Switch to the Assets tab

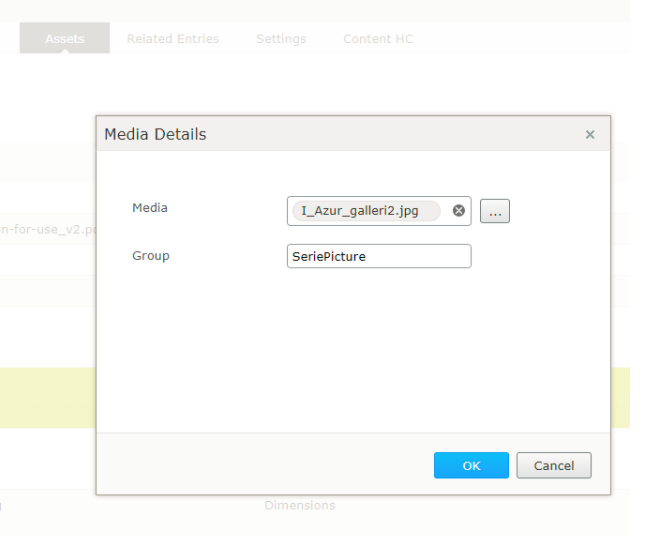pyautogui.click(x=64, y=39)
